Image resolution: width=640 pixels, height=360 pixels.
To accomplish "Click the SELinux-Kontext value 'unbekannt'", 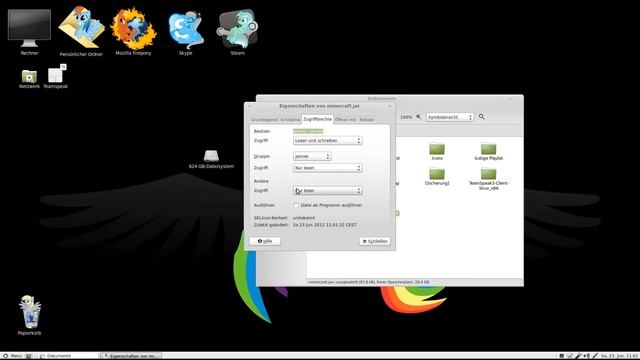I will (304, 218).
